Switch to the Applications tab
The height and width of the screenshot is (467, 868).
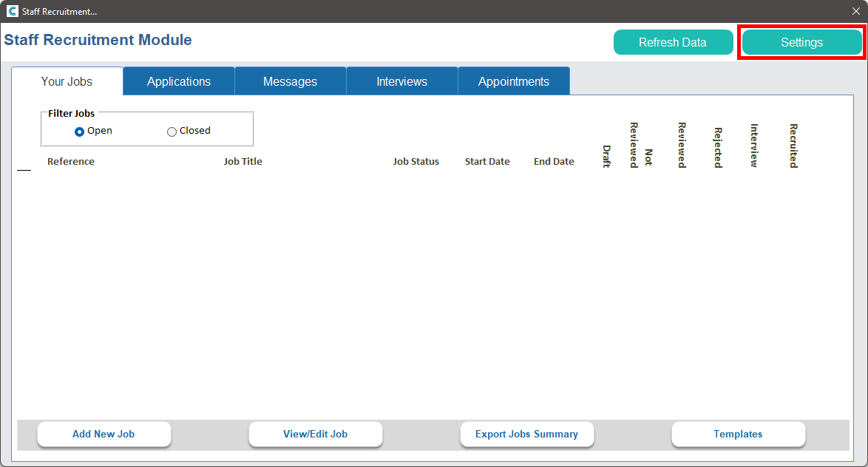point(179,81)
